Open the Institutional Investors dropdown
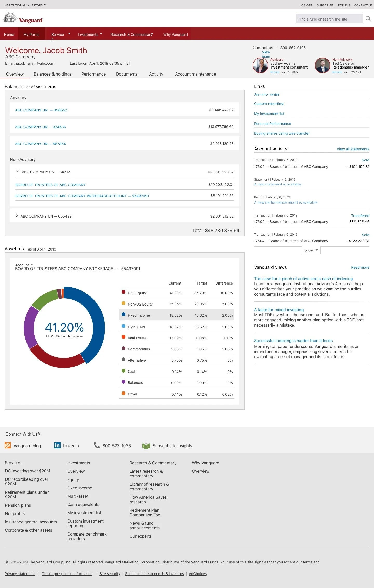 25,5
